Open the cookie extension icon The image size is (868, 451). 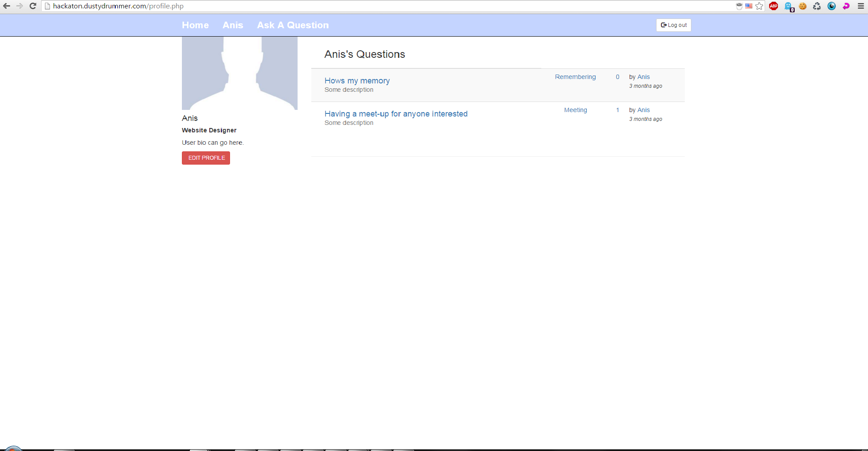[803, 6]
